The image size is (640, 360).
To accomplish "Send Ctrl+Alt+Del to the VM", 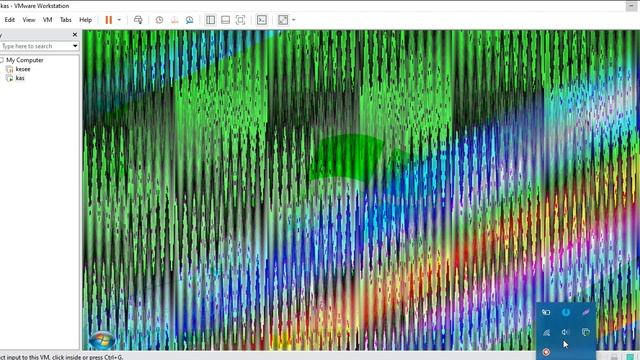I will click(x=138, y=20).
